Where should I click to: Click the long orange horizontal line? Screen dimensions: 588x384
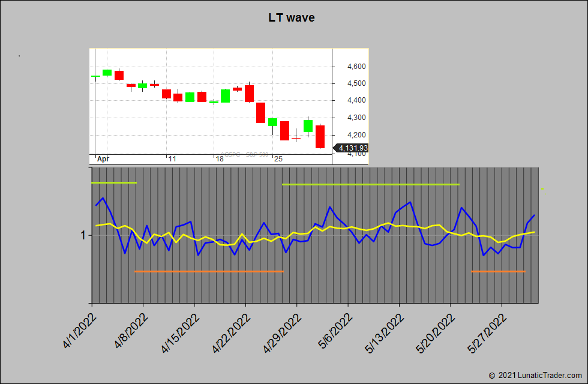[209, 272]
